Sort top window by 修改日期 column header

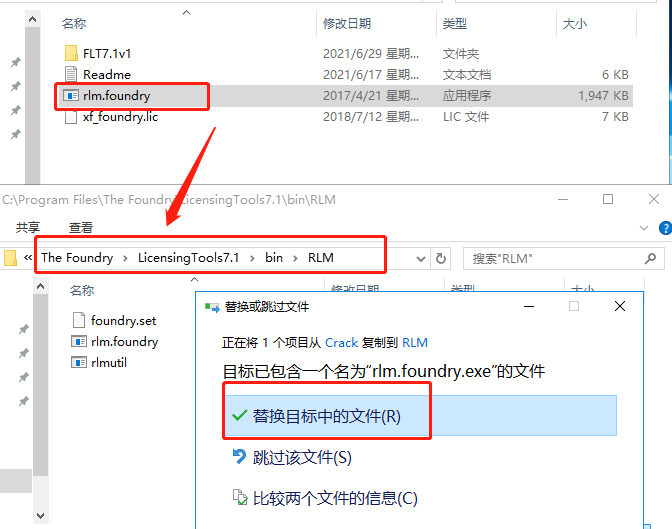coord(347,24)
